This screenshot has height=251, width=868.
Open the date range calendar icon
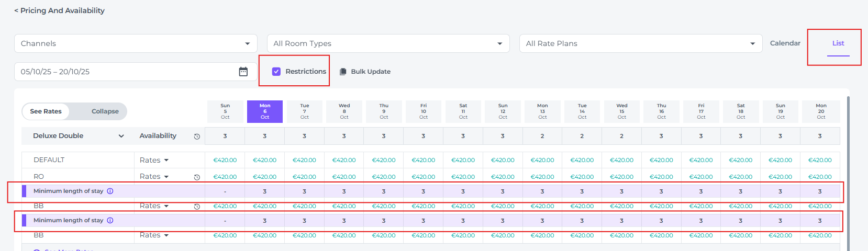coord(243,72)
